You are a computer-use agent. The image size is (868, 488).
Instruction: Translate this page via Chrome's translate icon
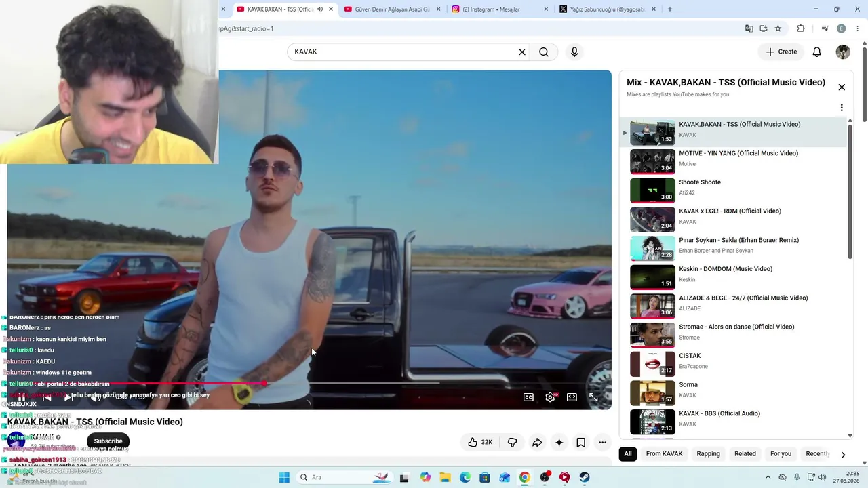[x=749, y=28]
